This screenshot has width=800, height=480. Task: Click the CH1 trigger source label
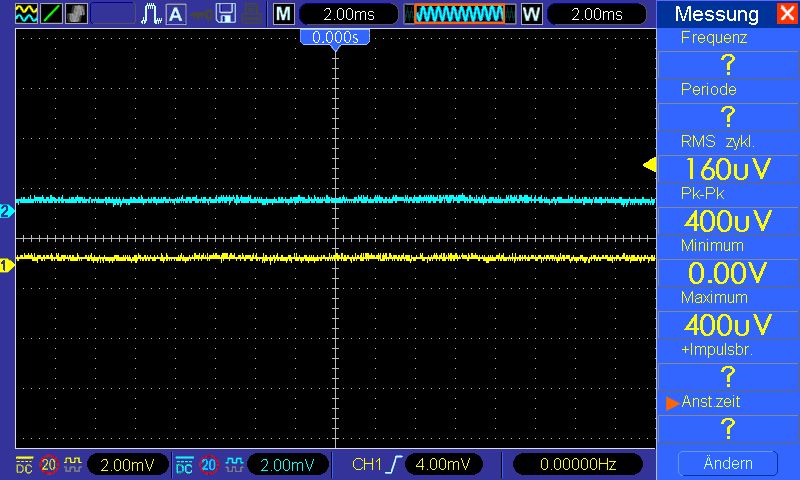[x=367, y=464]
